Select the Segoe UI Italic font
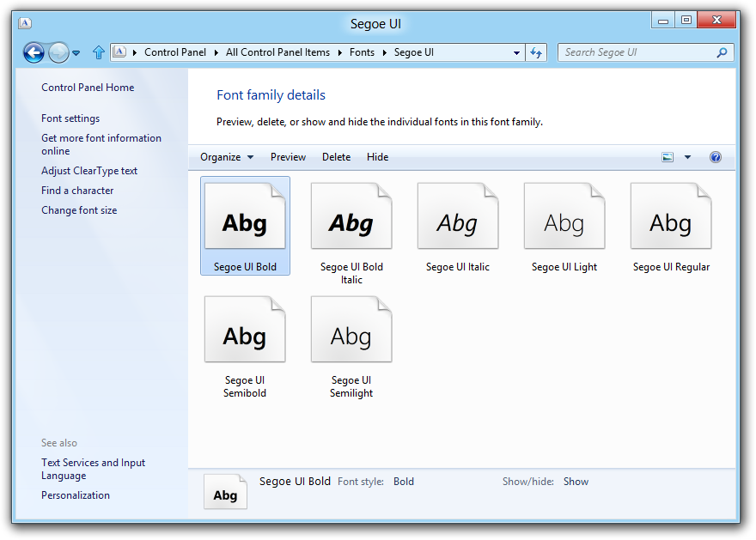This screenshot has width=756, height=540. click(x=458, y=227)
